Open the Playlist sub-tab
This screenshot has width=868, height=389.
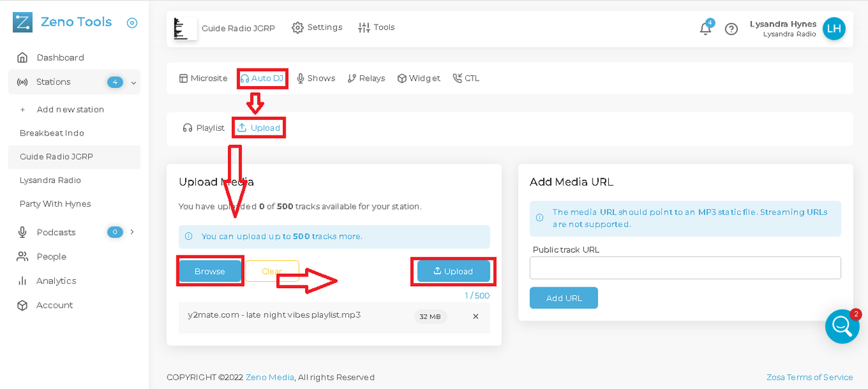[x=204, y=128]
